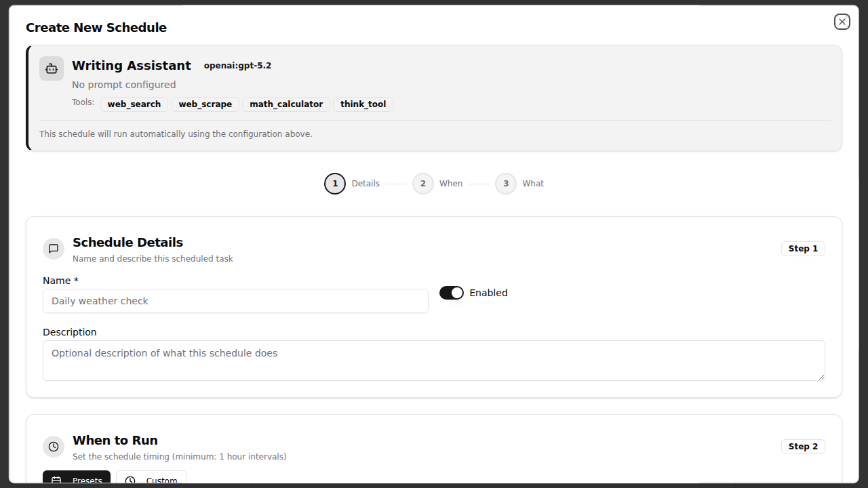868x488 pixels.
Task: Click into the Description text area
Action: point(434,361)
